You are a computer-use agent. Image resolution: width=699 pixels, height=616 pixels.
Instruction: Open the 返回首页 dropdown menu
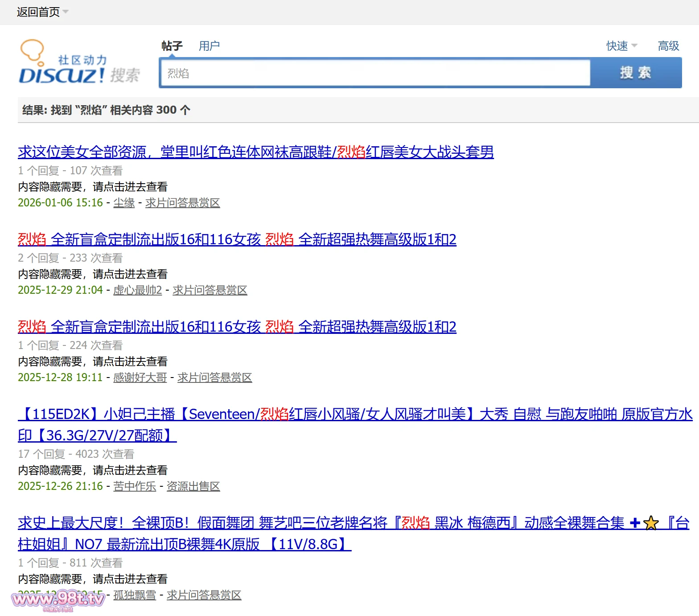[42, 12]
